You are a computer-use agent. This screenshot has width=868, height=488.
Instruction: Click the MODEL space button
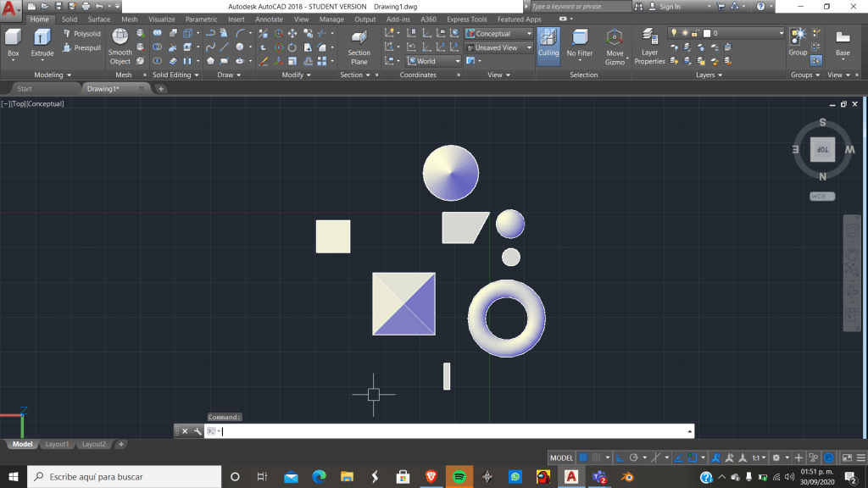(561, 457)
